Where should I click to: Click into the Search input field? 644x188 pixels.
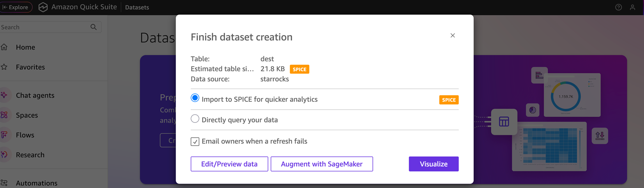pyautogui.click(x=43, y=27)
